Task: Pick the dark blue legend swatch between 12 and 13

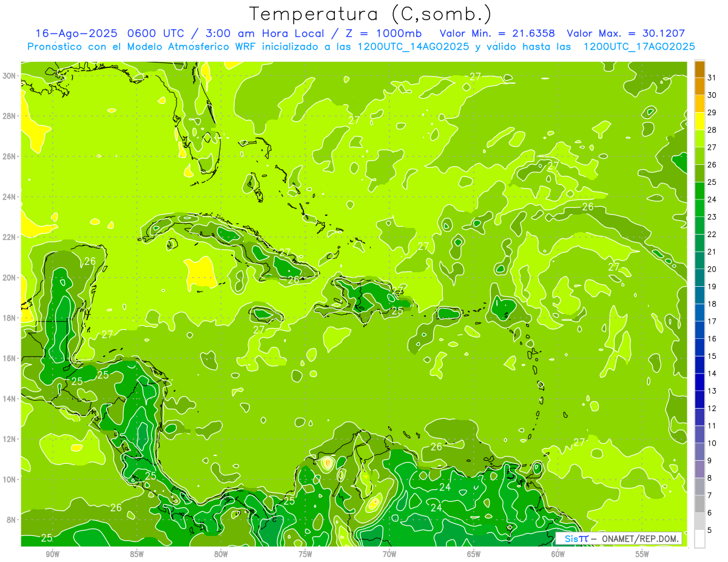Action: [x=699, y=400]
